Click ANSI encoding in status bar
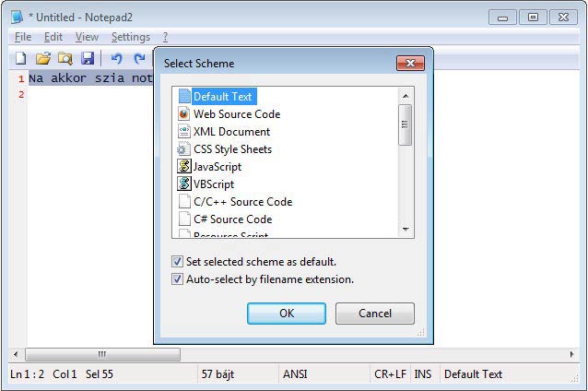 296,374
